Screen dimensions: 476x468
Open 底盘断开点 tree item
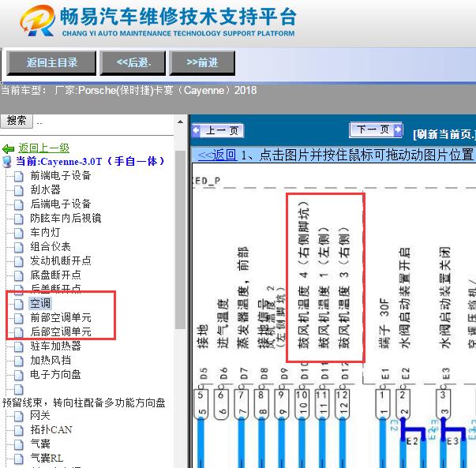(55, 275)
